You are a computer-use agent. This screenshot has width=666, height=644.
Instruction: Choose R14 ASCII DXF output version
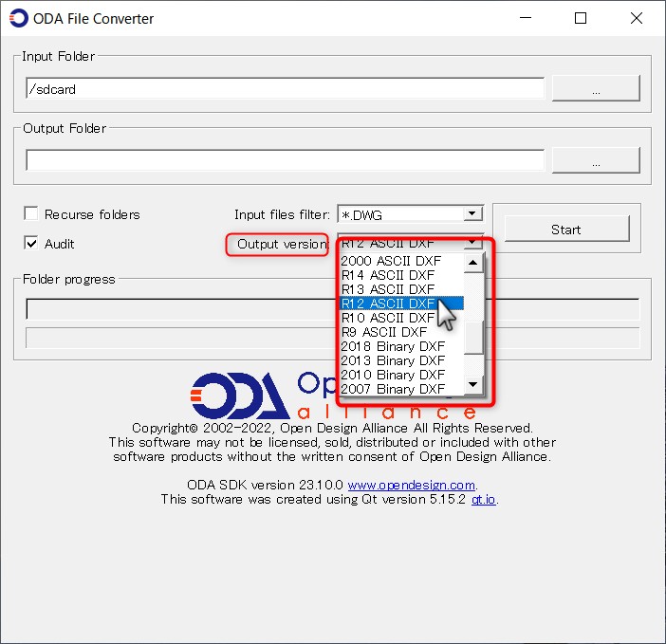click(401, 275)
